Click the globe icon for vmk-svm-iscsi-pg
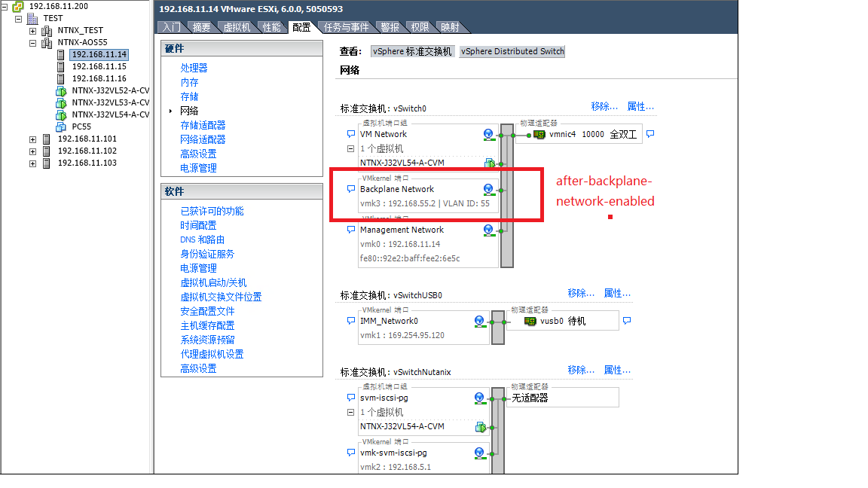 [x=479, y=453]
